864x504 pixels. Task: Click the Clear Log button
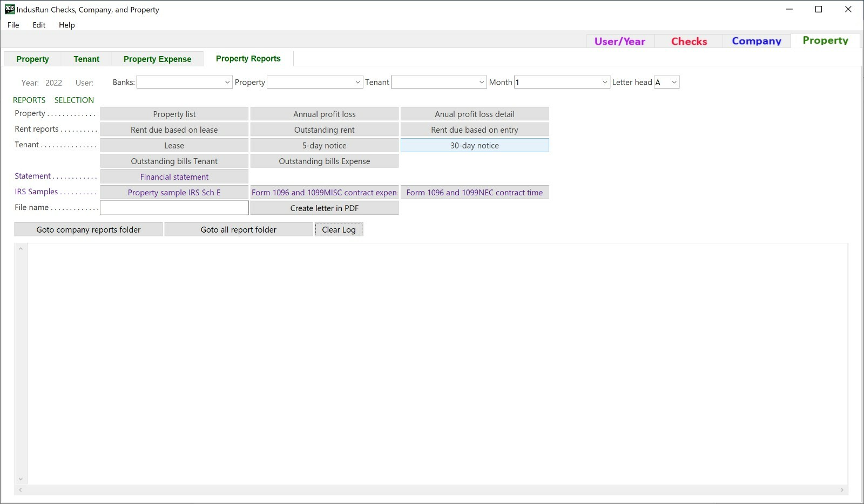[339, 229]
